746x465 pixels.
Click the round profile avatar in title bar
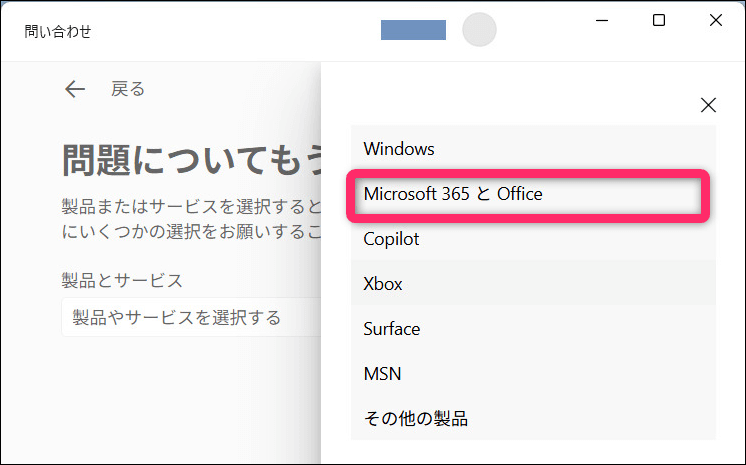(479, 30)
